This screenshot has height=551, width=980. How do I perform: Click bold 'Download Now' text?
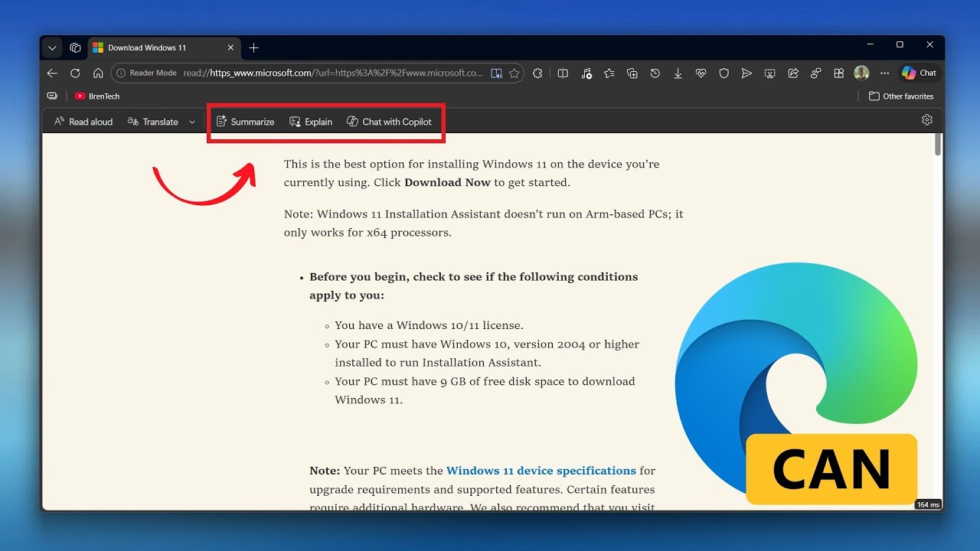coord(447,182)
